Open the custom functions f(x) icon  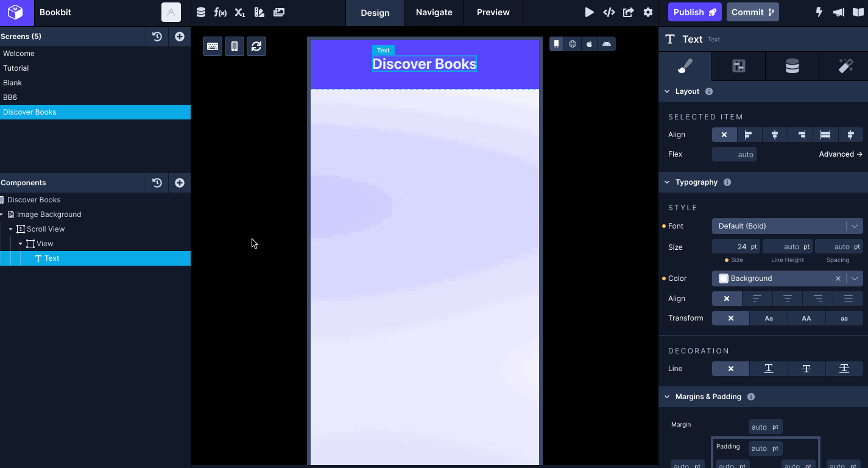coord(221,12)
